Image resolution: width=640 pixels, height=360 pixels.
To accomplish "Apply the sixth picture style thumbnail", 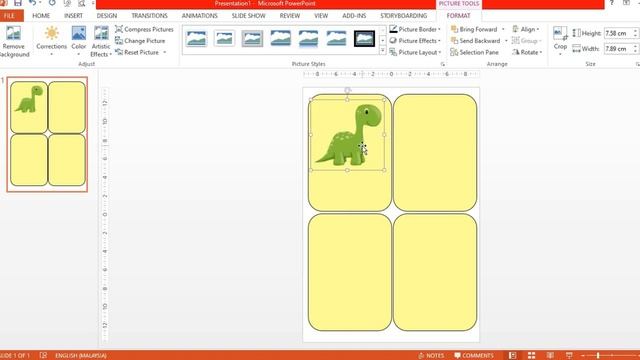I will click(336, 39).
